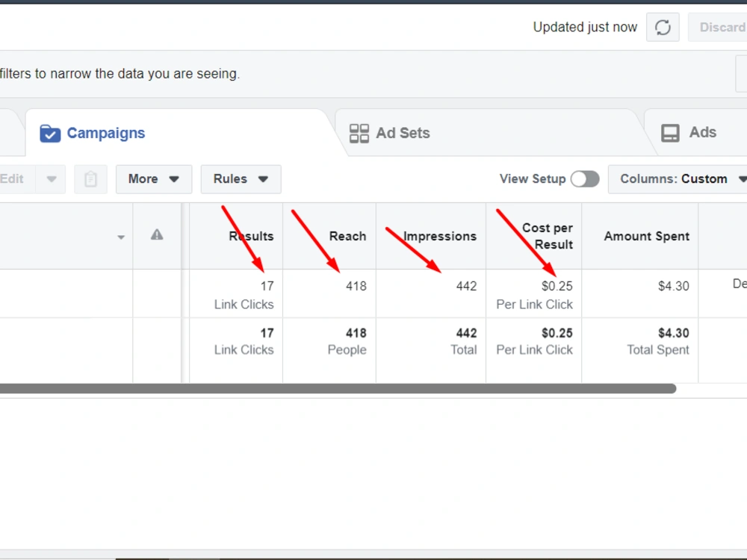Screen dimensions: 747x560
Task: Click the Ads panel icon
Action: tap(670, 134)
